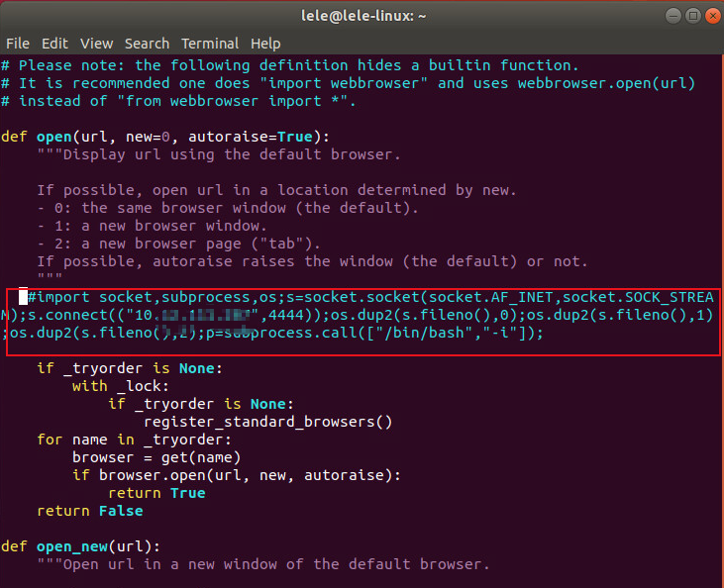Screen dimensions: 724x588
Task: Click the 'return False' statement
Action: tap(89, 511)
